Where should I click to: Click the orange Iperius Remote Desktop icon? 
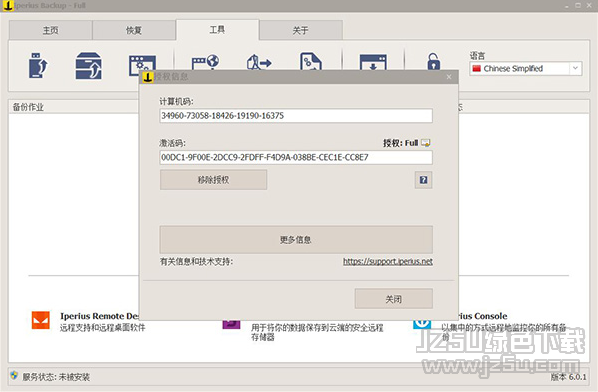[x=41, y=320]
